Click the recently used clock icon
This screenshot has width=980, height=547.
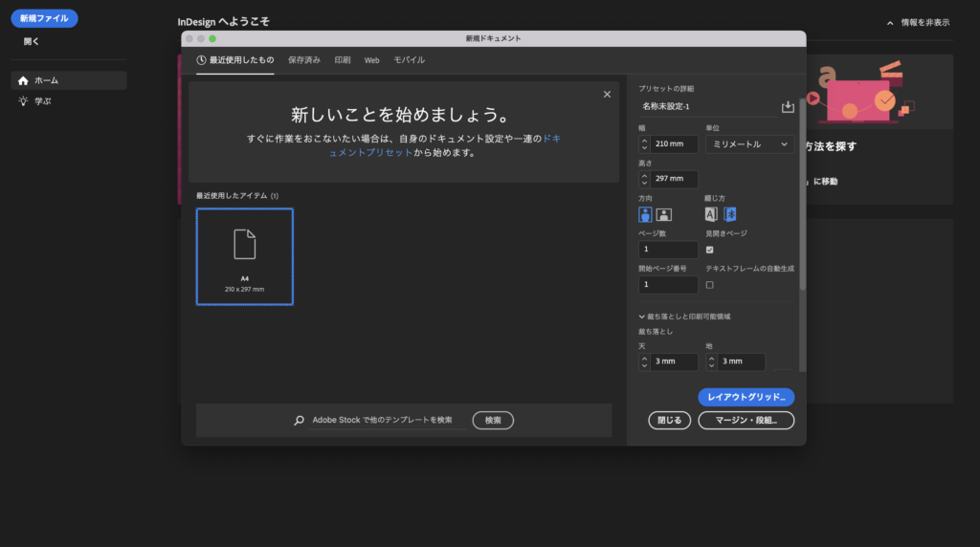coord(201,60)
